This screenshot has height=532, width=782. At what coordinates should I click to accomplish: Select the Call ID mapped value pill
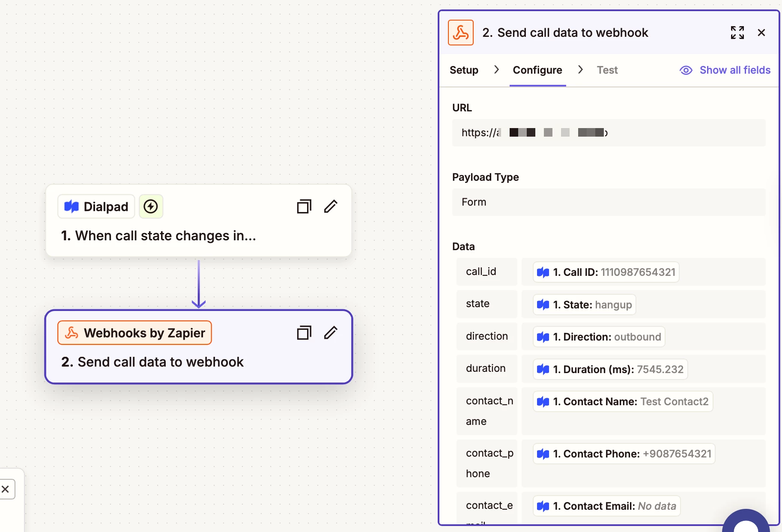(x=606, y=272)
